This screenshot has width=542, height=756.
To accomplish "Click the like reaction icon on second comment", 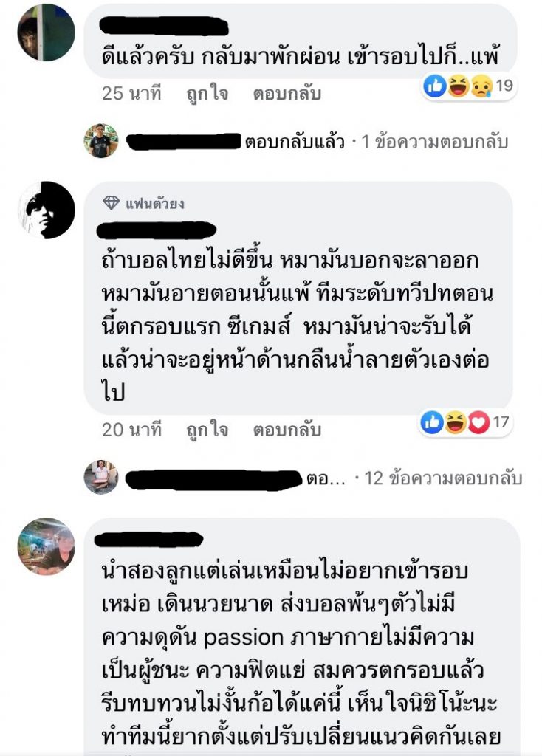I will [x=432, y=422].
